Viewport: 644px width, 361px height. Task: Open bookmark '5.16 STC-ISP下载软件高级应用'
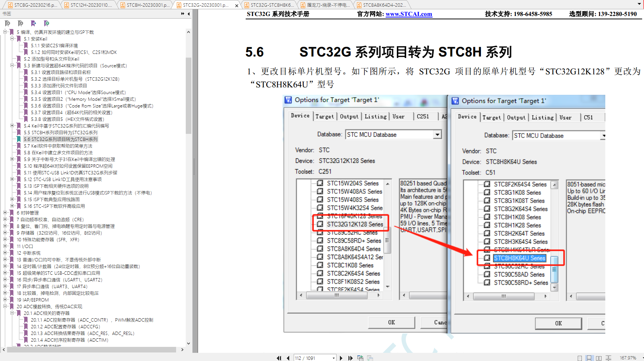(54, 206)
